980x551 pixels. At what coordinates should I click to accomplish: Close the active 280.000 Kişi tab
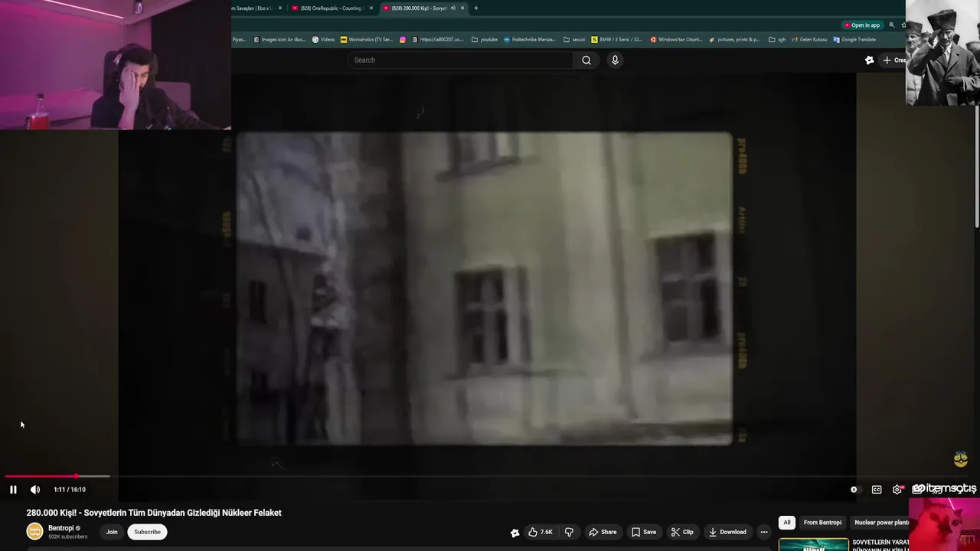coord(462,8)
